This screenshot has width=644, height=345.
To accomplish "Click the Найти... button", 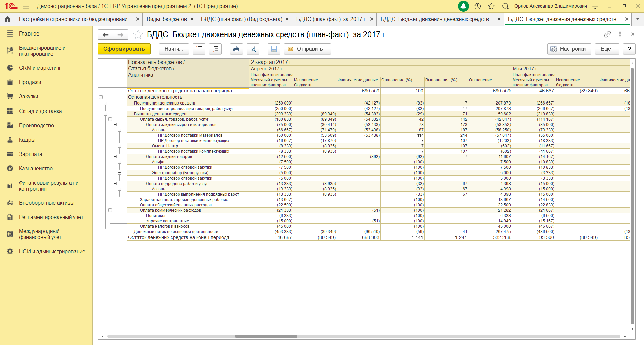I will click(174, 49).
